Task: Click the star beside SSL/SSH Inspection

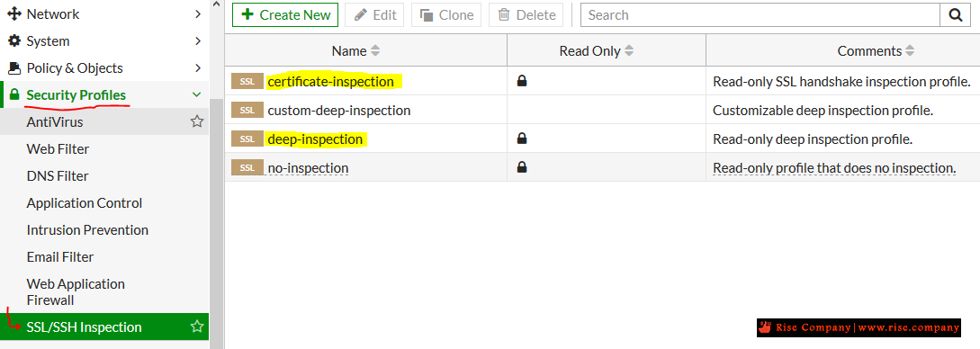Action: [x=197, y=327]
